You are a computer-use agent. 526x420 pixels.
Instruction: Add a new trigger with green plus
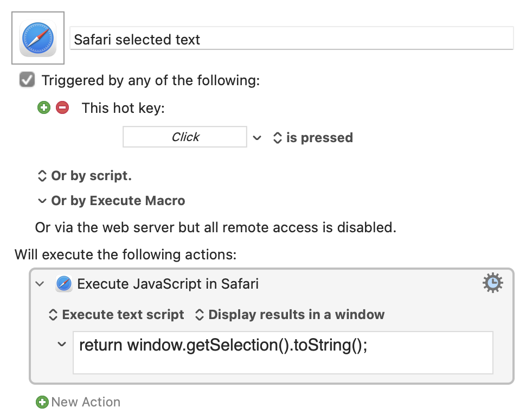tap(43, 108)
